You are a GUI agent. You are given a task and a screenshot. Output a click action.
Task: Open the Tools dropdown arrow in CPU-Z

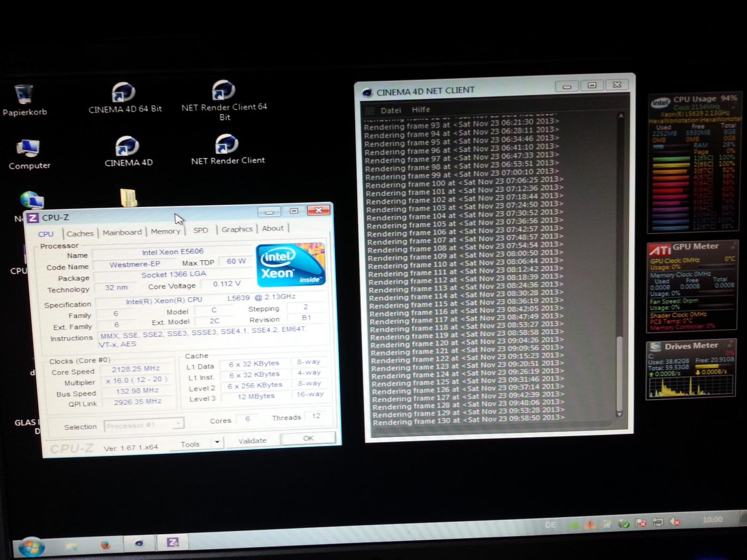click(217, 442)
